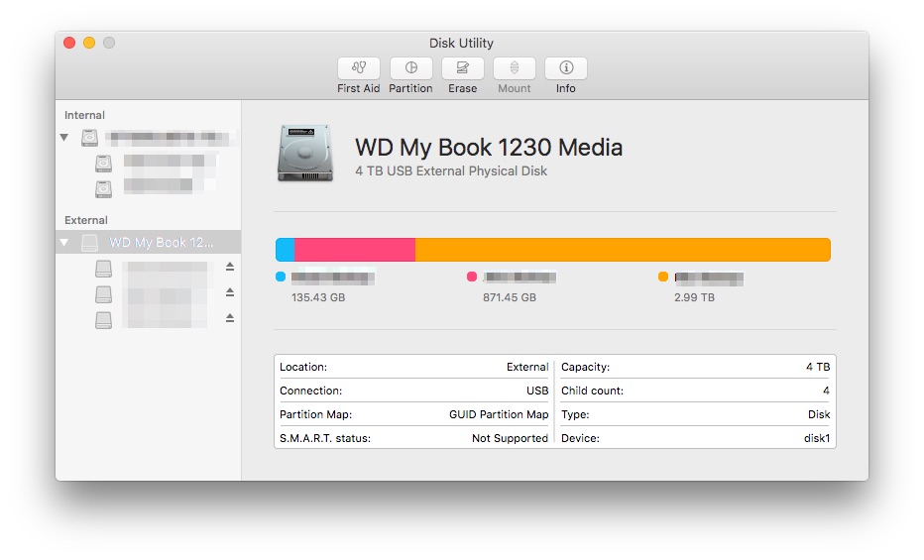
Task: Select the internal physical disk icon
Action: (x=89, y=138)
